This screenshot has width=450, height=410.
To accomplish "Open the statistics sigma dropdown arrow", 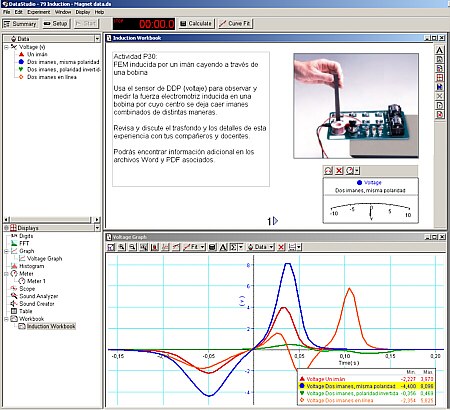I will (x=241, y=247).
